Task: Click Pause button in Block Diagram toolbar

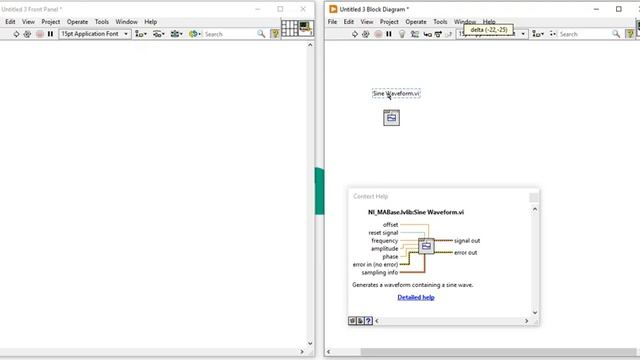Action: tap(389, 34)
